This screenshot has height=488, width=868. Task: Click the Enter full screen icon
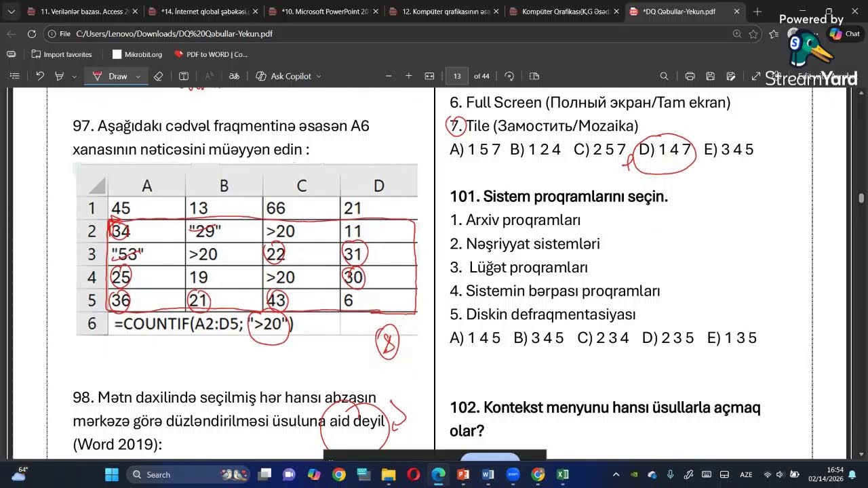[756, 76]
